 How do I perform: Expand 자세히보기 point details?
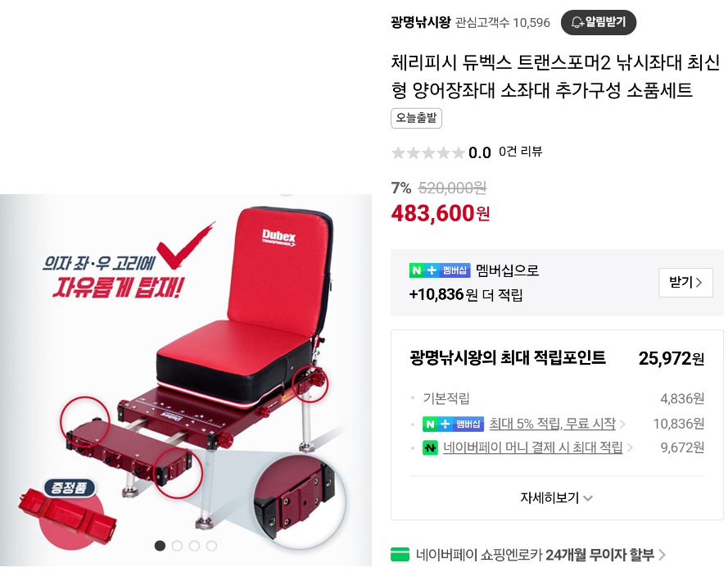(556, 498)
